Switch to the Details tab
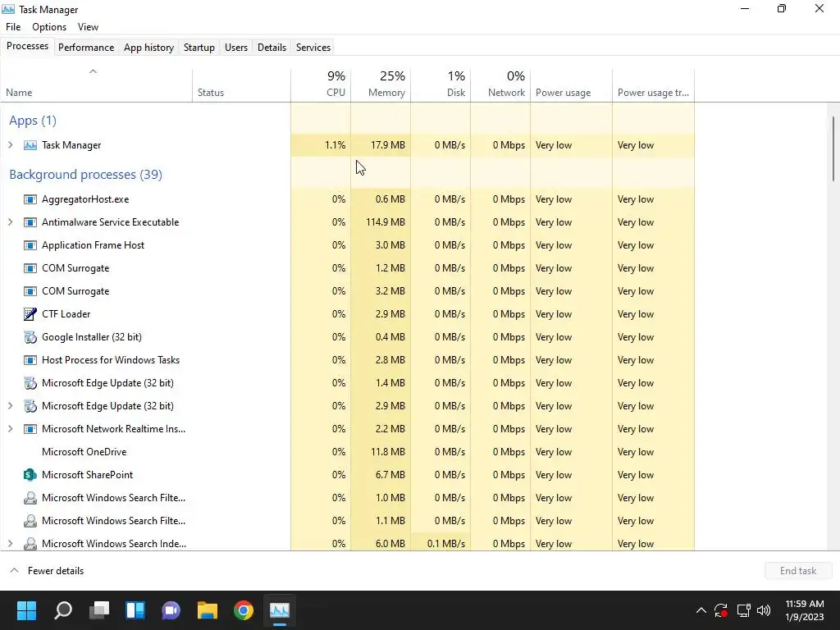 272,47
